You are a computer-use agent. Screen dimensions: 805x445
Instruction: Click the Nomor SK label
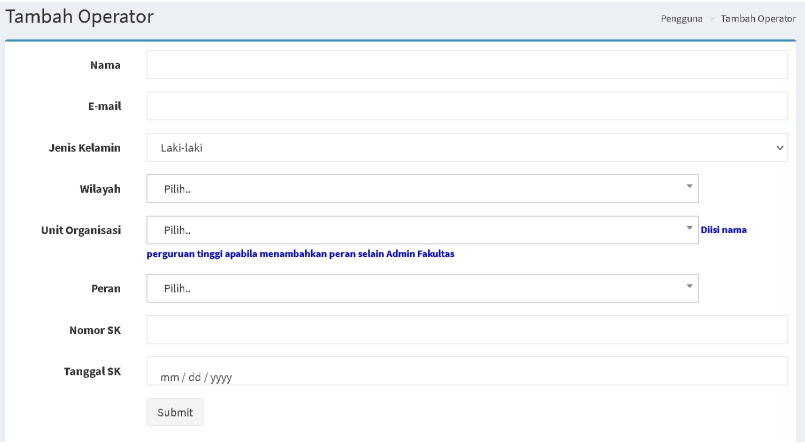tap(95, 330)
